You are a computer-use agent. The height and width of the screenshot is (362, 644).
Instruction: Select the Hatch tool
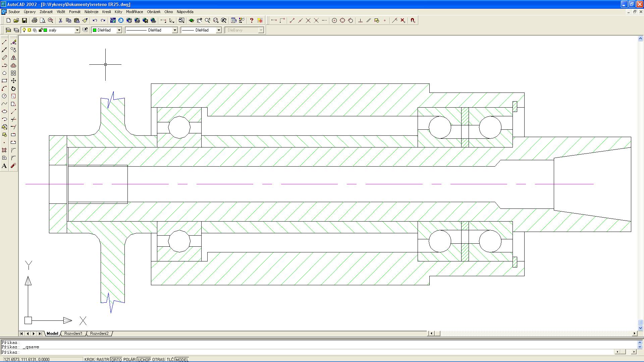pos(4,150)
